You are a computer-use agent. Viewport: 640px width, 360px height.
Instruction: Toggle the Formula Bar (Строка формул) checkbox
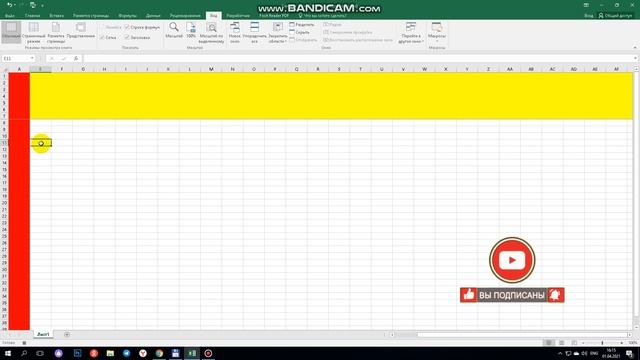point(142,27)
